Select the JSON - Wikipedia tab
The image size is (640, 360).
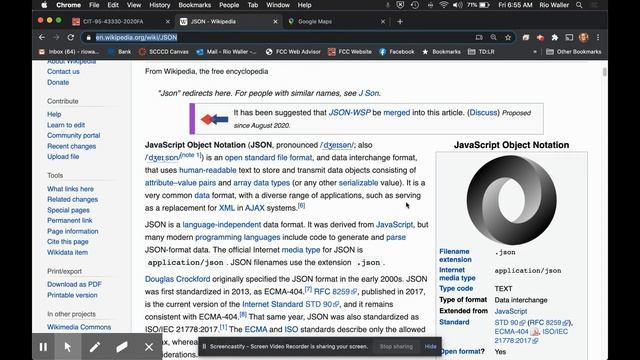pos(229,22)
